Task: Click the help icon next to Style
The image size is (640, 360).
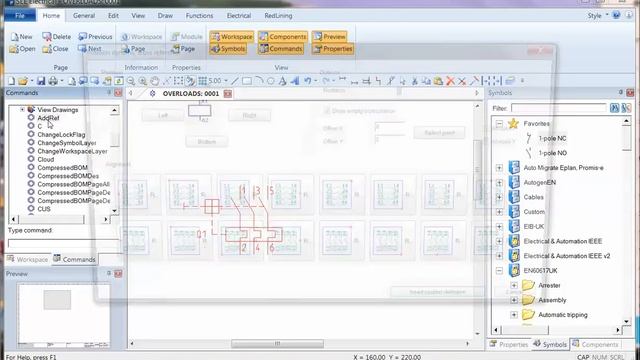Action: pyautogui.click(x=616, y=15)
